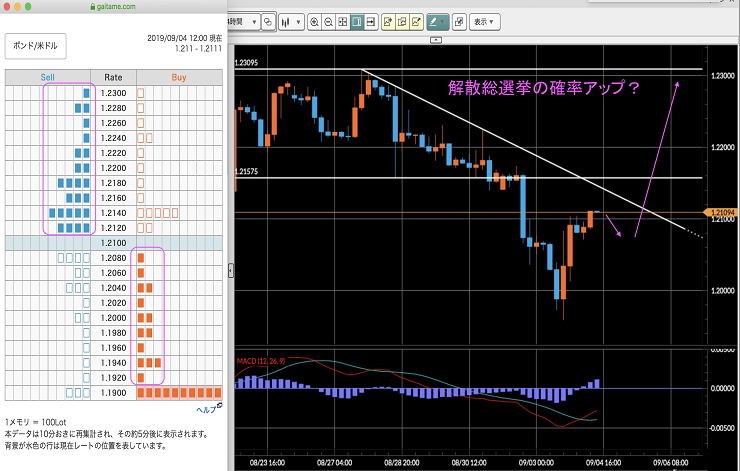Image resolution: width=740 pixels, height=471 pixels.
Task: Select the 1.2000 rate cell
Action: click(114, 318)
